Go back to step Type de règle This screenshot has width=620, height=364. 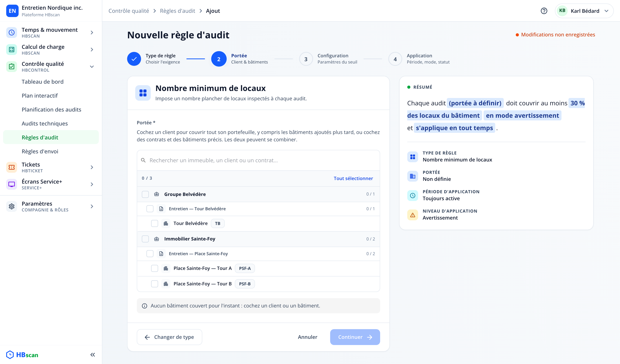153,59
